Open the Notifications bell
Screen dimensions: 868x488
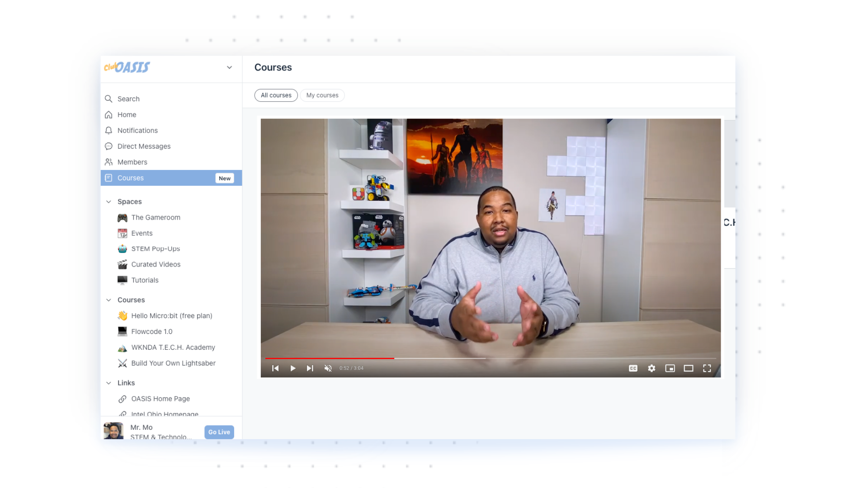coord(137,130)
